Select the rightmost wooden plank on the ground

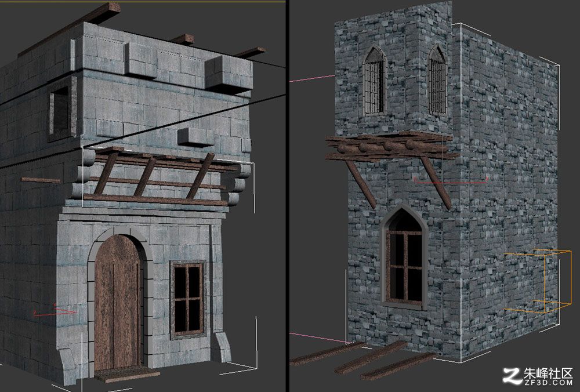tap(399, 366)
